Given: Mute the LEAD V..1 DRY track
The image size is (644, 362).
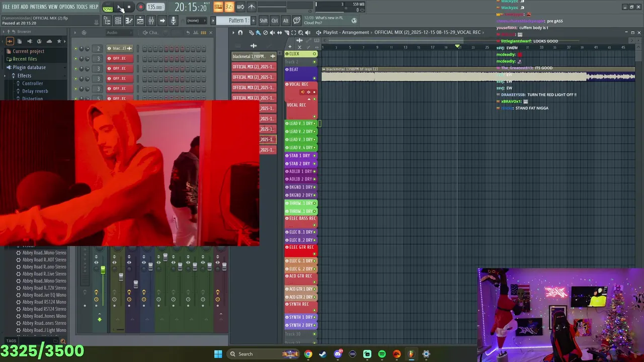Looking at the screenshot, I should click(314, 123).
